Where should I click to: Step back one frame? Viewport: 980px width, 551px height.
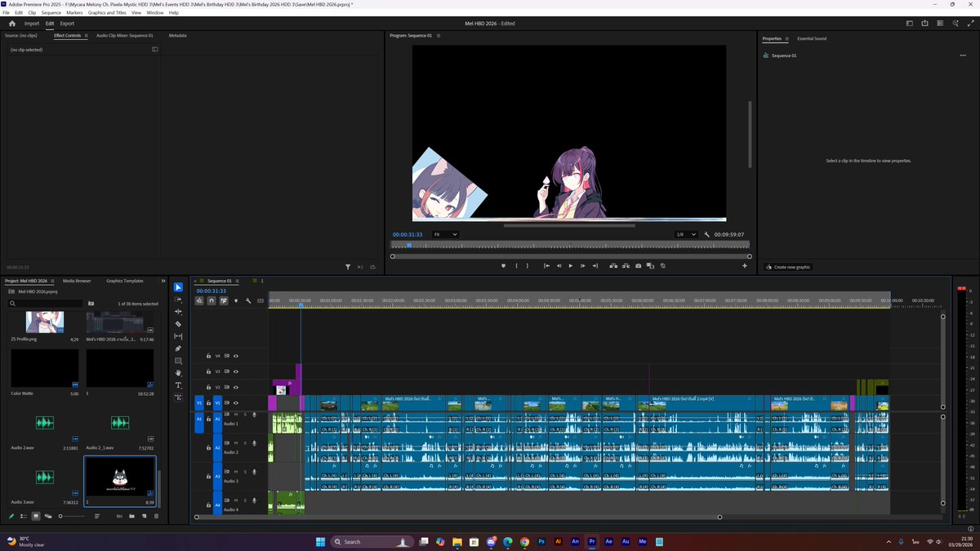click(559, 265)
